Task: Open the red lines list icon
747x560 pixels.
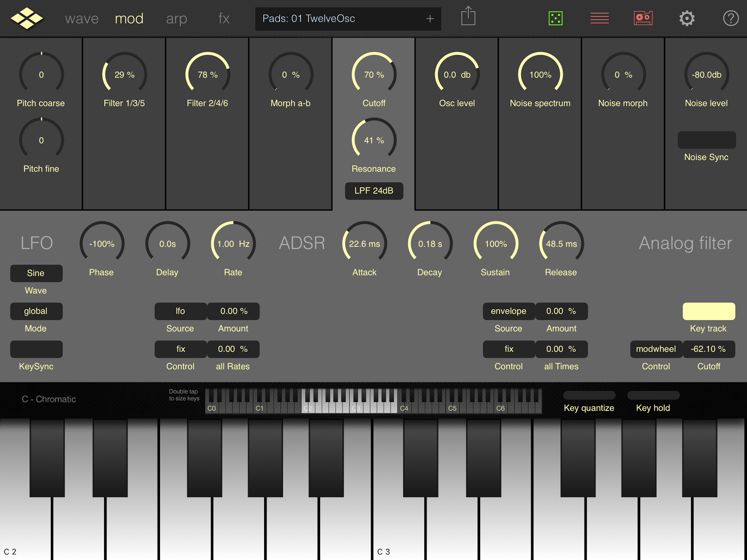Action: [599, 18]
